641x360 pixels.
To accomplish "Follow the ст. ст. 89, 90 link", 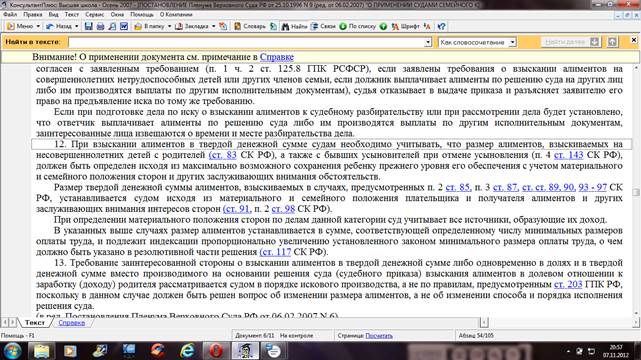I will pyautogui.click(x=548, y=187).
